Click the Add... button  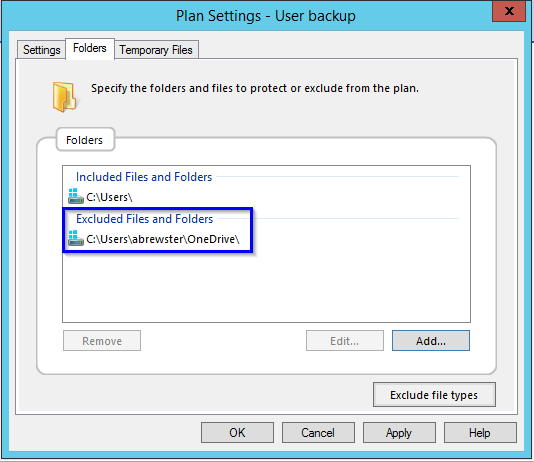pos(431,340)
